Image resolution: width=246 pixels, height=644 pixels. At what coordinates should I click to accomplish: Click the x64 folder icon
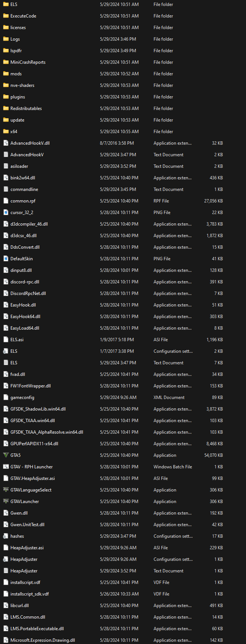point(6,132)
